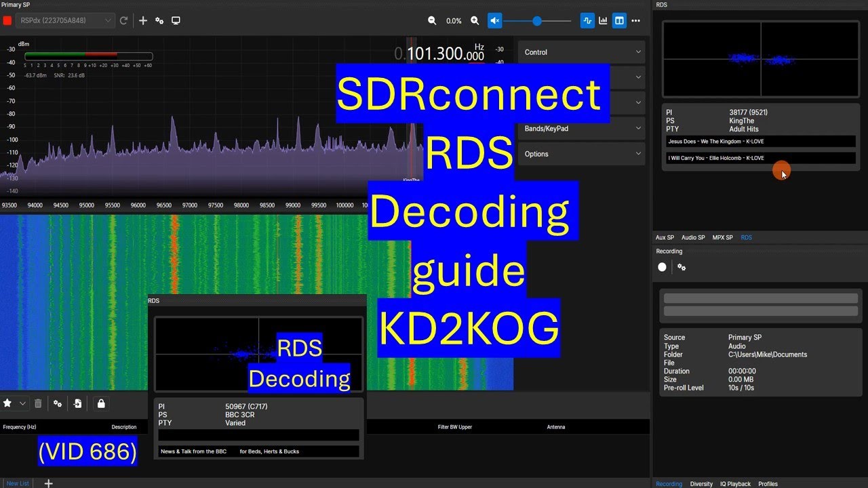This screenshot has height=488, width=868.
Task: Click the Pre-roll Level value 10s / 10s
Action: click(x=741, y=388)
